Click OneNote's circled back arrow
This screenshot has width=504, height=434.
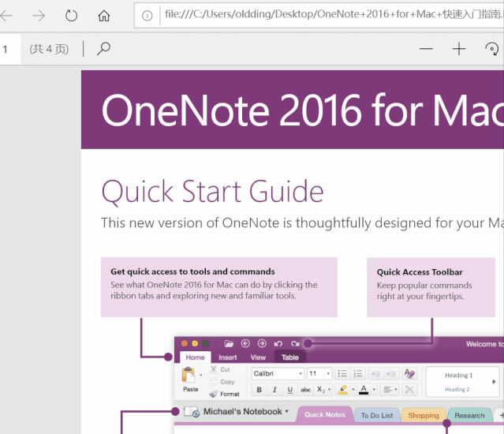(245, 343)
